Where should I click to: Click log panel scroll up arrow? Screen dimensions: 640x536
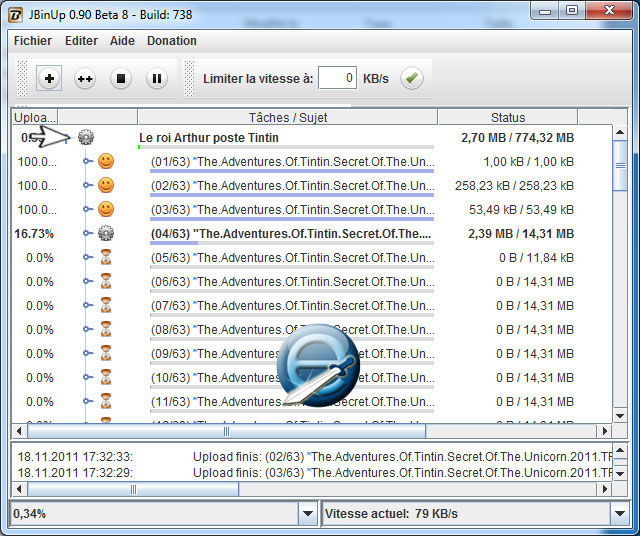pyautogui.click(x=620, y=450)
